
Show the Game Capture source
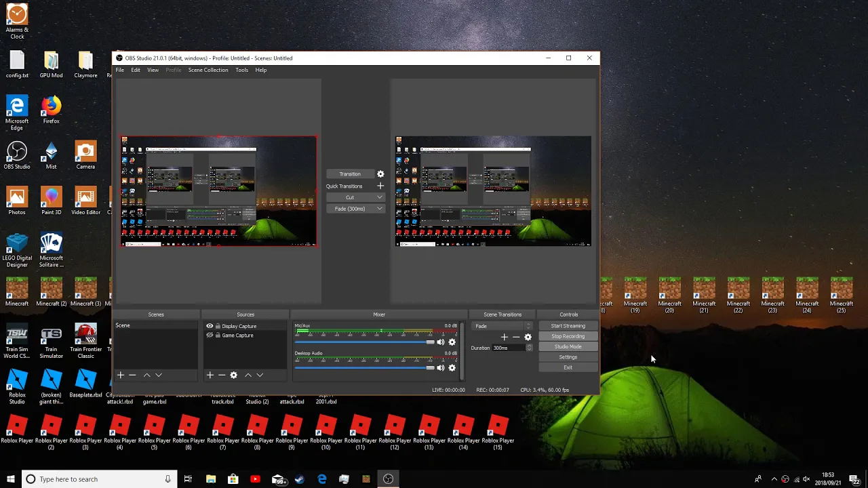tap(210, 335)
